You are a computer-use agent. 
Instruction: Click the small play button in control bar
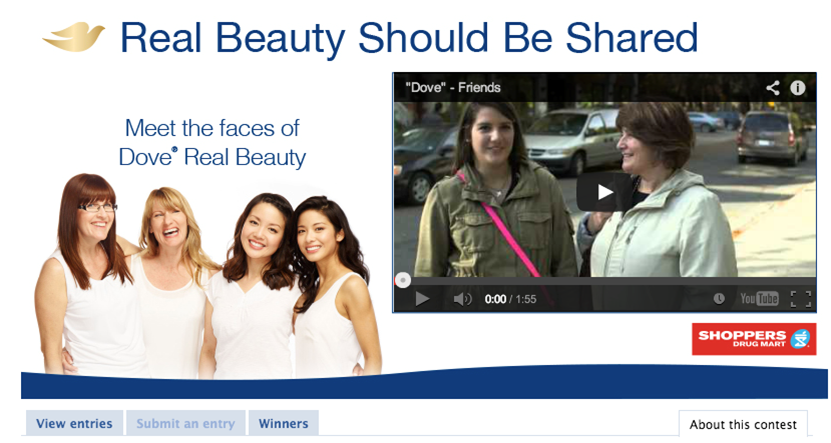(422, 299)
